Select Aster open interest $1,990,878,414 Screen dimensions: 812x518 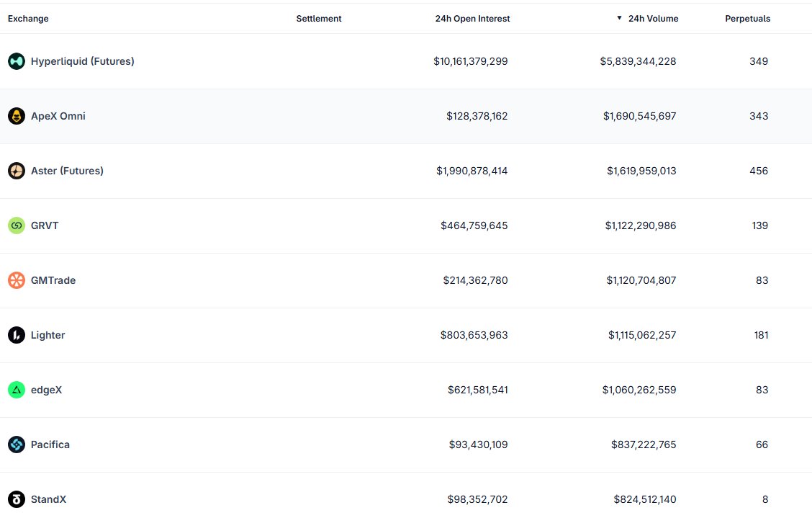pyautogui.click(x=472, y=171)
